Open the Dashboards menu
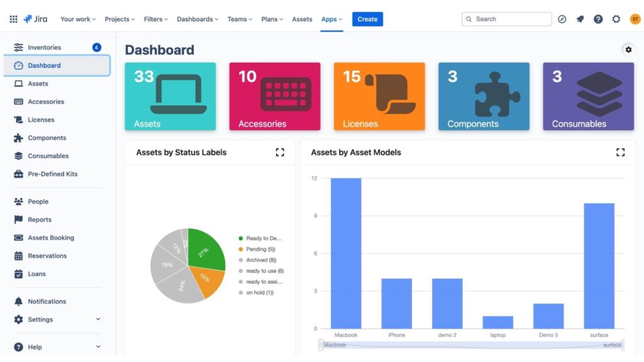The image size is (644, 362). 197,19
